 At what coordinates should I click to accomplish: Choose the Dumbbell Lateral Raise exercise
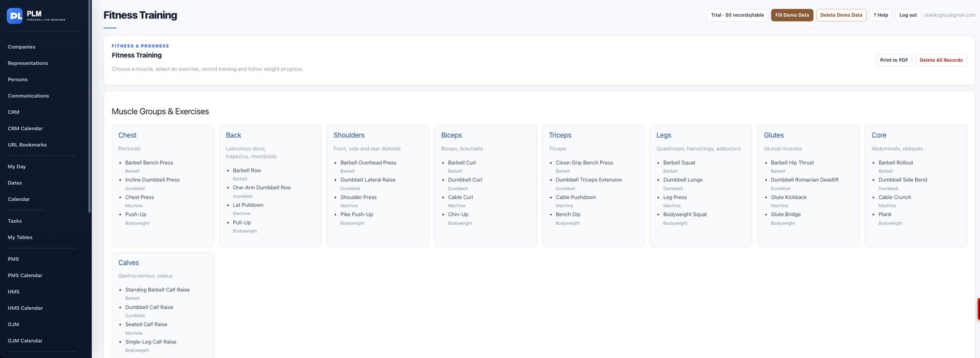pos(368,180)
